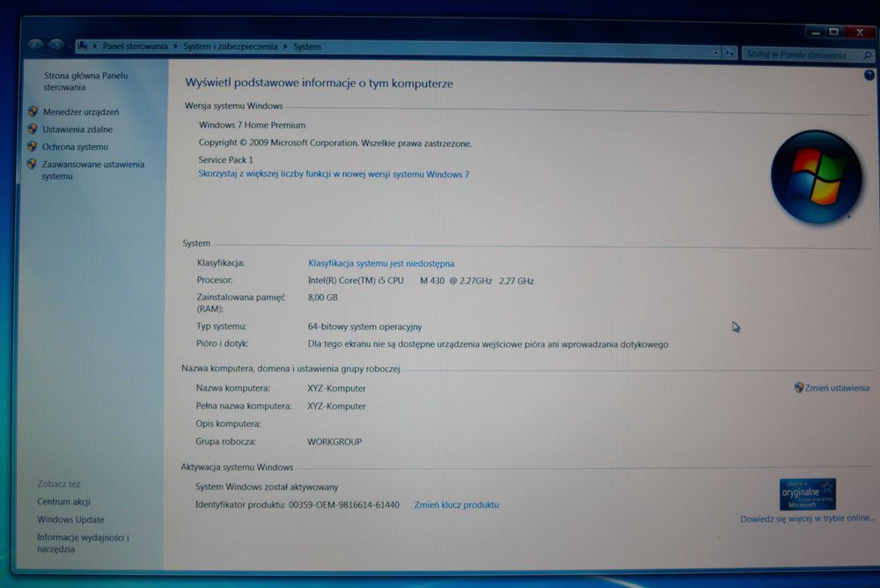This screenshot has width=880, height=588.
Task: Open Strona główna Panelu sterowania
Action: pyautogui.click(x=85, y=82)
